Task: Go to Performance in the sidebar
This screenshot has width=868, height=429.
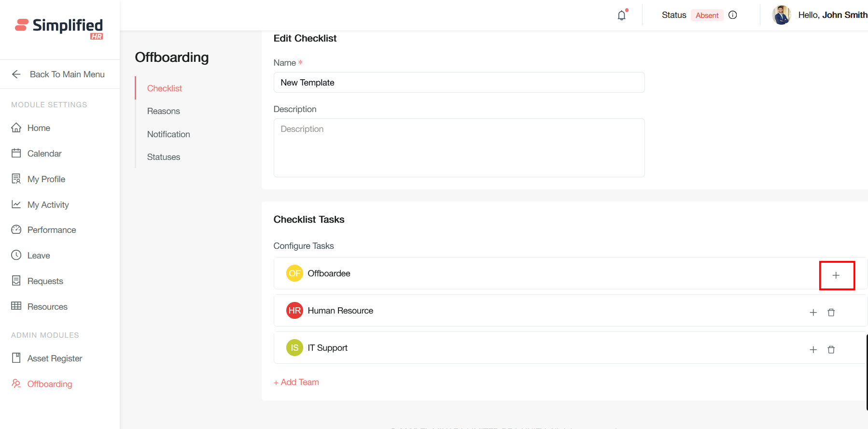Action: pos(52,230)
